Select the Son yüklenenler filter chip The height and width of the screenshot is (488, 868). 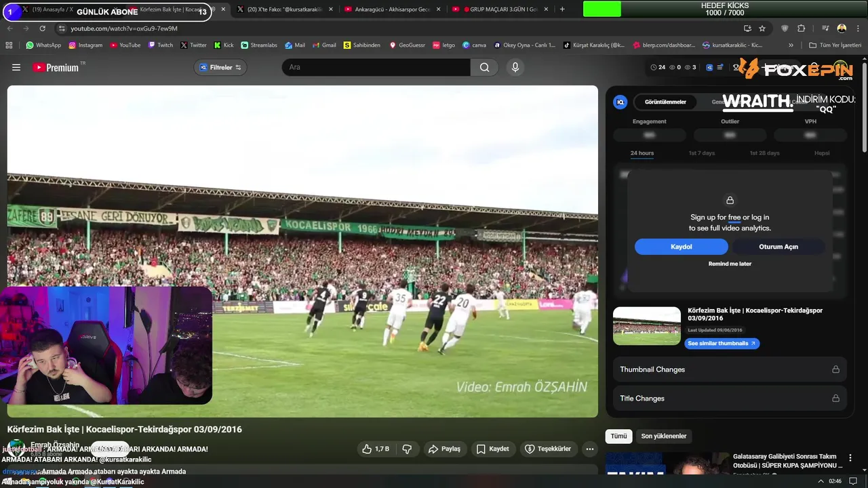tap(664, 436)
